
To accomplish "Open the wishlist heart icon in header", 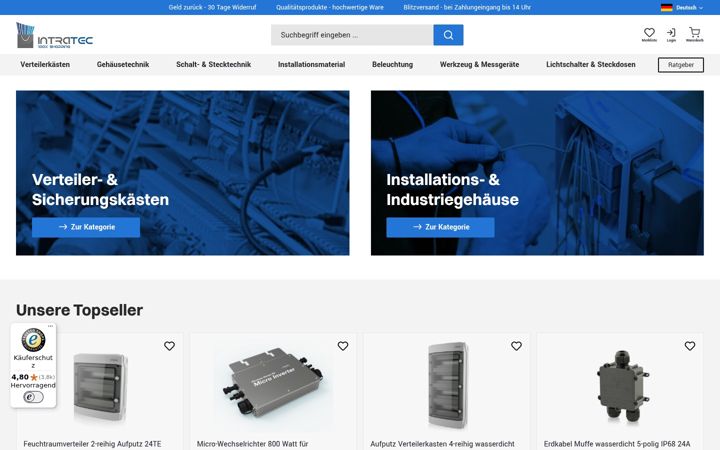I will [649, 34].
